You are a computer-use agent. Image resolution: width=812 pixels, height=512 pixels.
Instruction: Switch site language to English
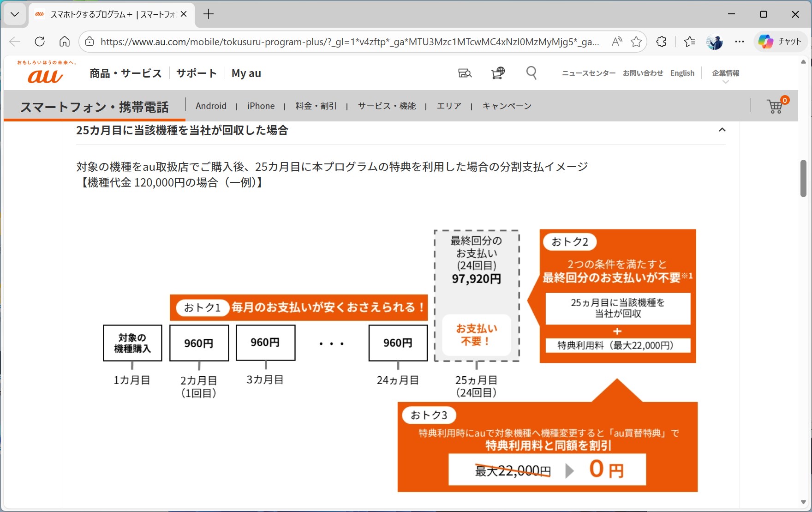pyautogui.click(x=682, y=73)
